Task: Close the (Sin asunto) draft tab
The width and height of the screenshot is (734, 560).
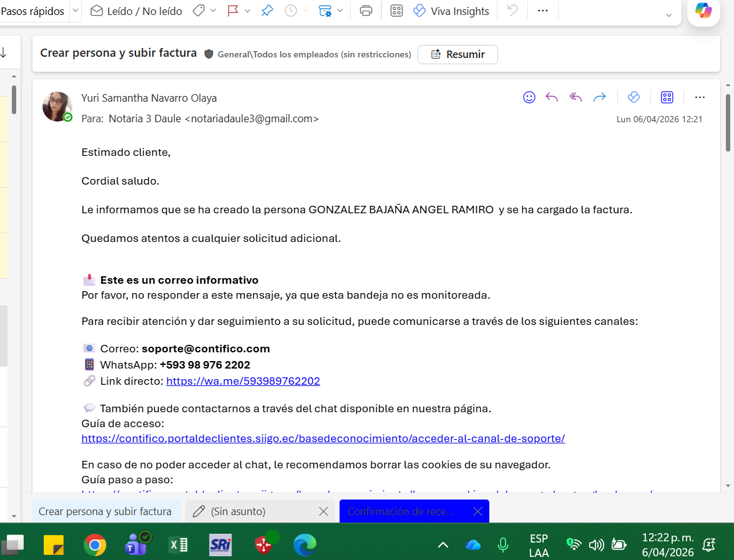Action: [x=323, y=511]
